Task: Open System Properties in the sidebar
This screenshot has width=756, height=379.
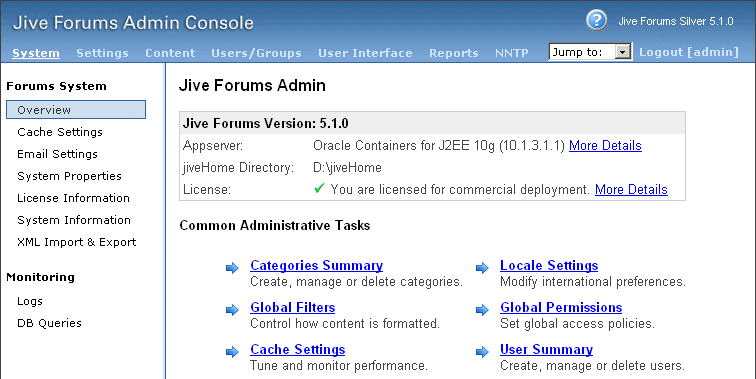Action: pyautogui.click(x=69, y=176)
